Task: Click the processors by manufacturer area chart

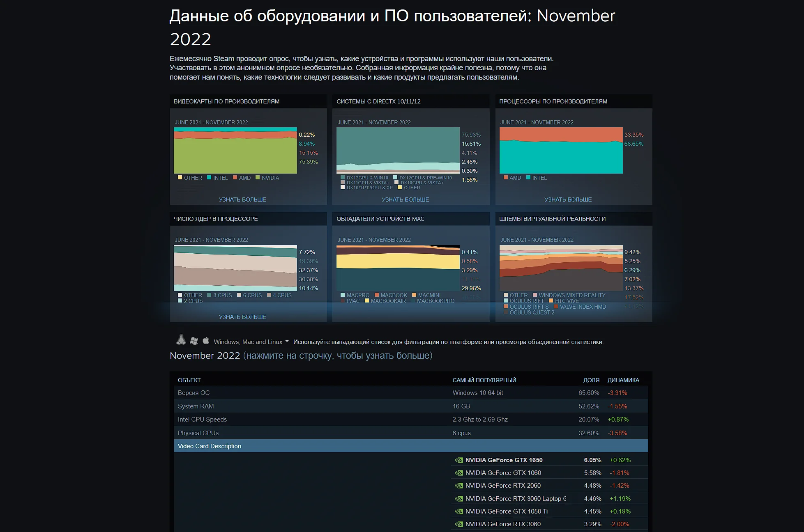Action: click(561, 150)
